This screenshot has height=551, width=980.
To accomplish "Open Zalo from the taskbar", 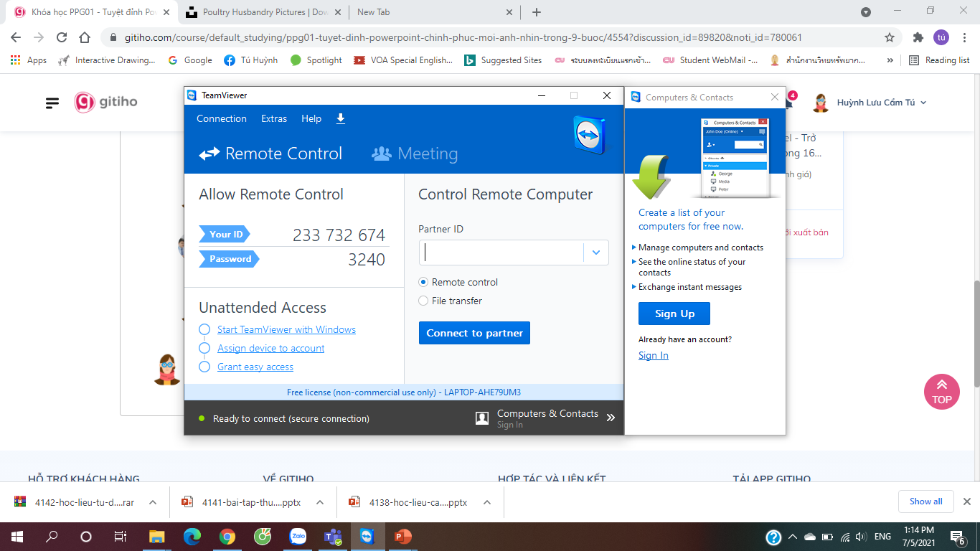I will click(298, 536).
